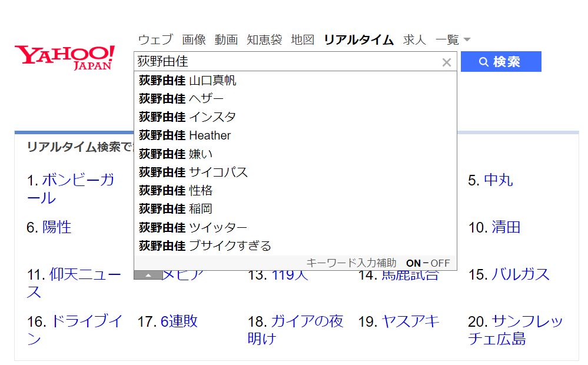Open trending topic バルガス
The image size is (588, 365).
pos(520,274)
